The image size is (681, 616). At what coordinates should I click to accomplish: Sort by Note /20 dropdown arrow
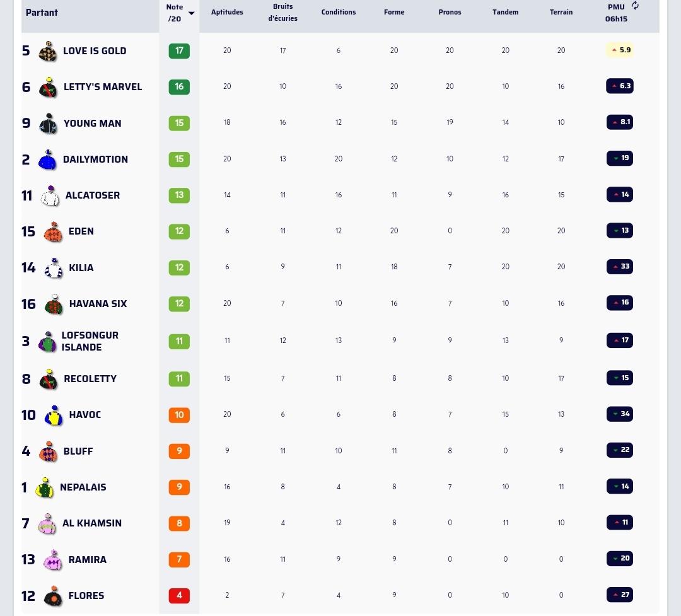(191, 13)
